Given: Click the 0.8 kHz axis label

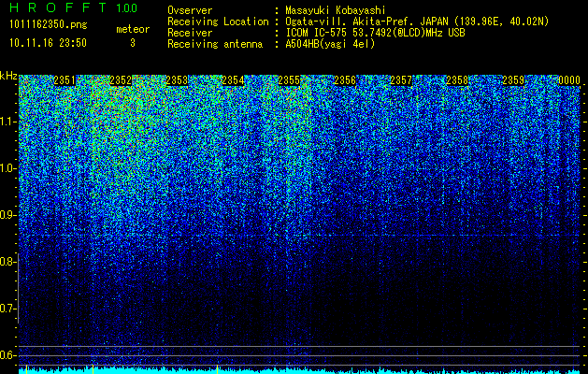Looking at the screenshot, I should 7,262.
